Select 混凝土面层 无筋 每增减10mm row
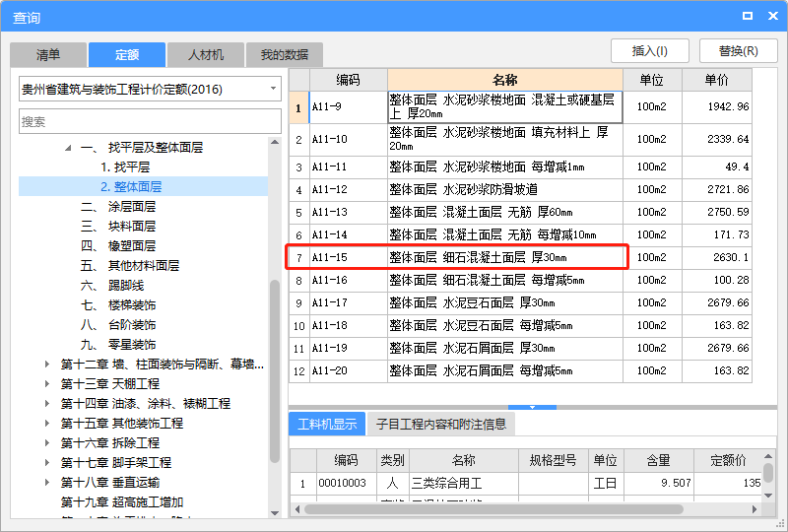 click(521, 234)
